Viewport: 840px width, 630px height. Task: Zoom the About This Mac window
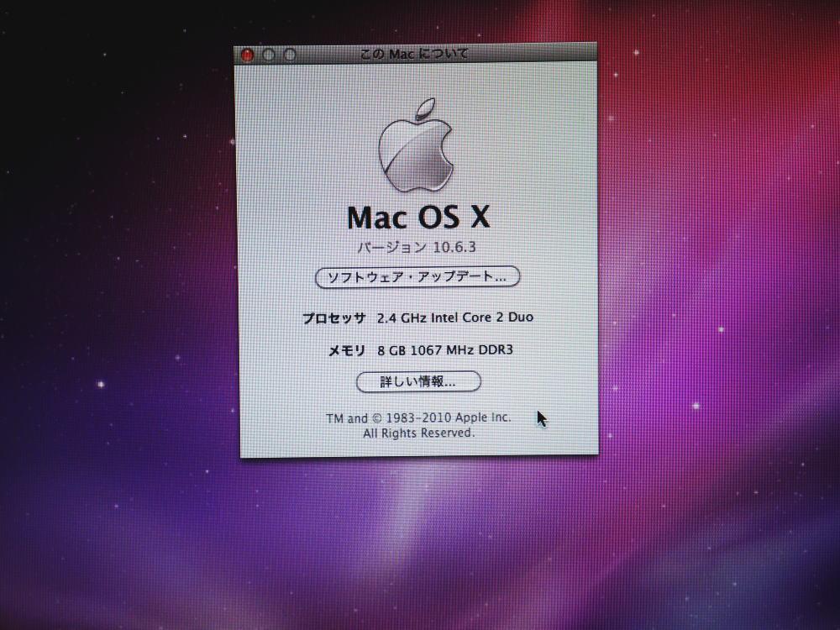[x=290, y=55]
